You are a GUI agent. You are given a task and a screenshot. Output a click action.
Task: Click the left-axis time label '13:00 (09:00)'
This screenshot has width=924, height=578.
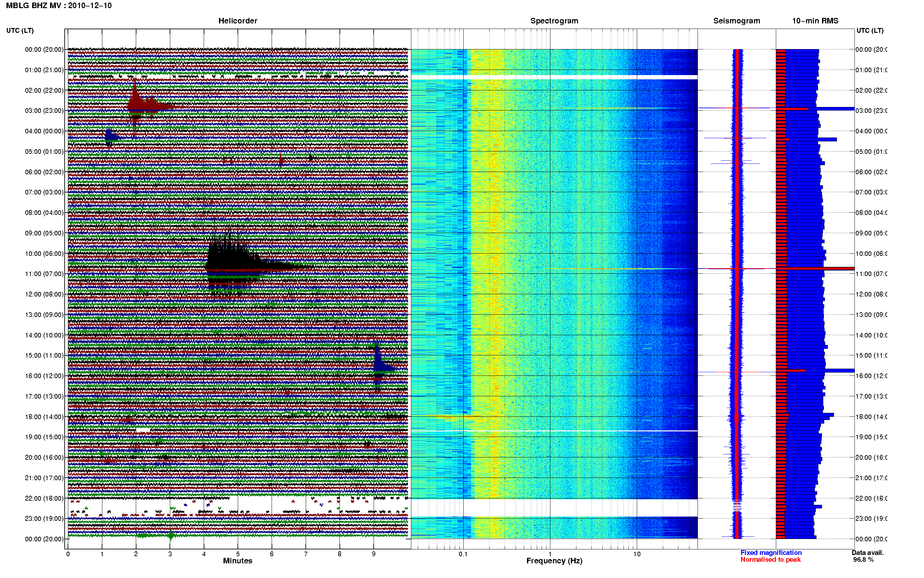(x=44, y=315)
